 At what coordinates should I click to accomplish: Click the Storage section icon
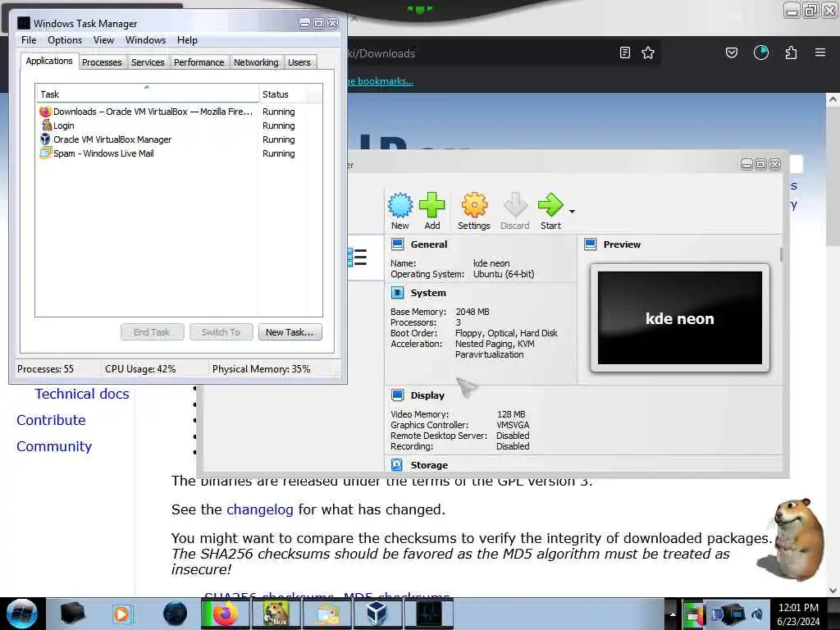(397, 465)
